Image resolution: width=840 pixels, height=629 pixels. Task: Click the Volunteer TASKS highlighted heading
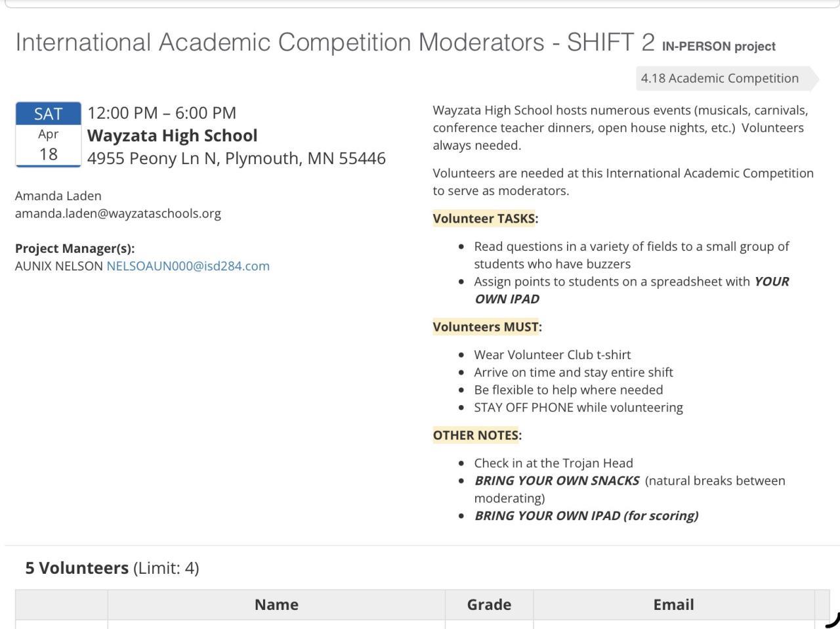pos(484,219)
